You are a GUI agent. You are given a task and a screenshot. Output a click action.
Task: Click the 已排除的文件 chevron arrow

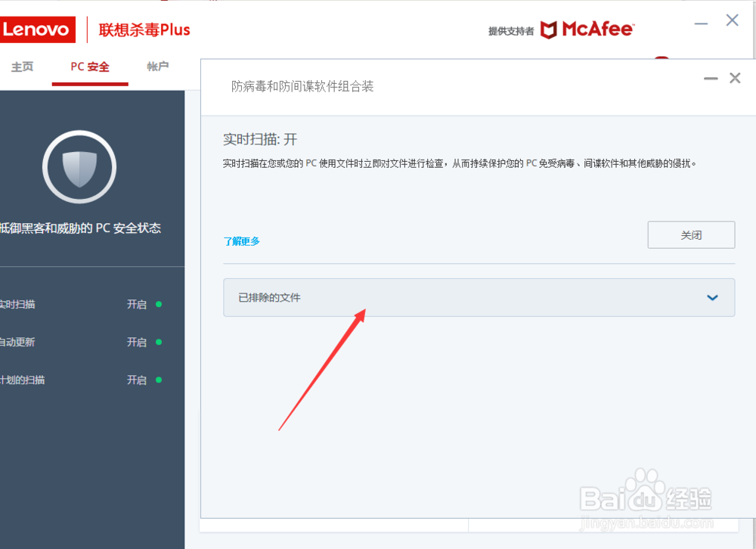coord(711,297)
